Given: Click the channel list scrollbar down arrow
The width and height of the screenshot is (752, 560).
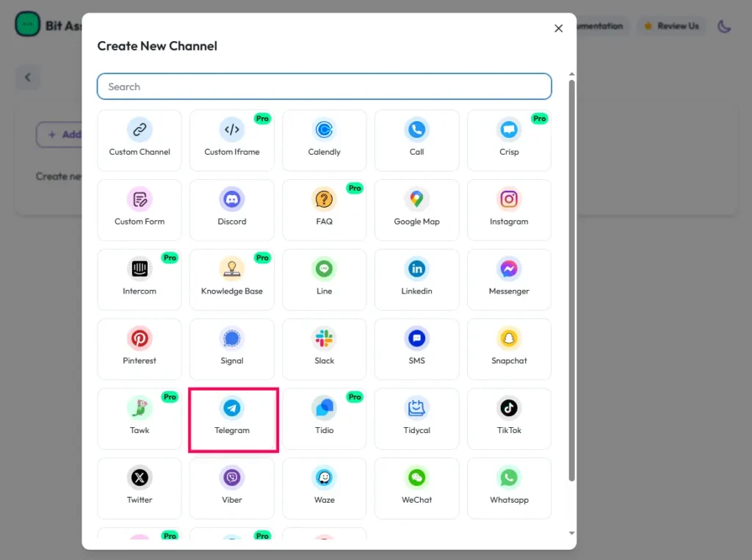Looking at the screenshot, I should point(571,534).
